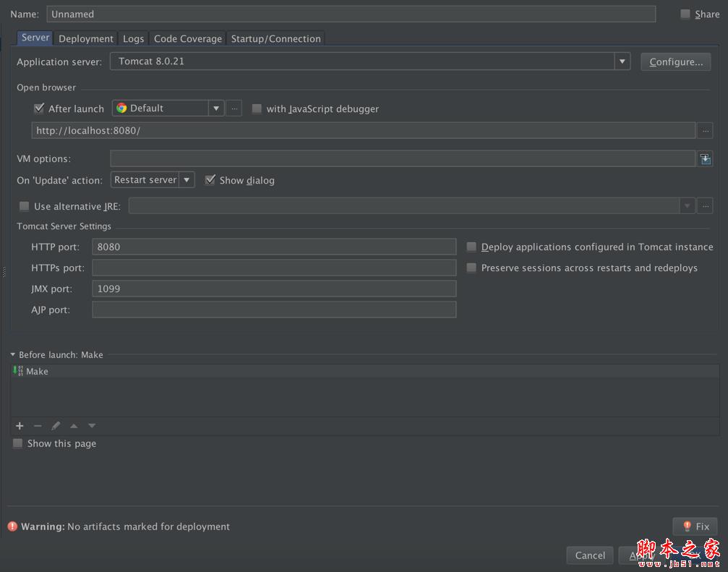The height and width of the screenshot is (572, 728).
Task: Open URL ellipsis button beside localhost field
Action: pos(706,131)
